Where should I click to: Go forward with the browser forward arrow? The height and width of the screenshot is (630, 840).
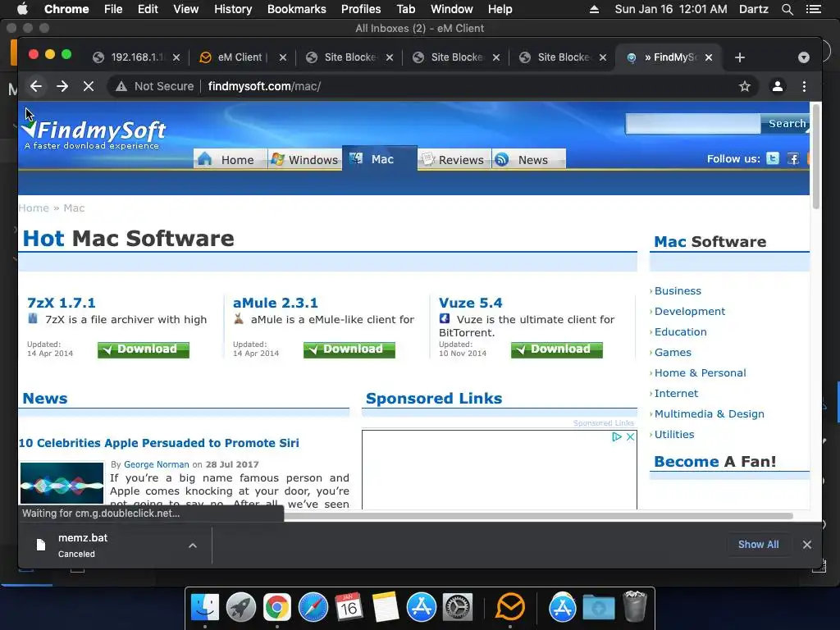(x=62, y=86)
